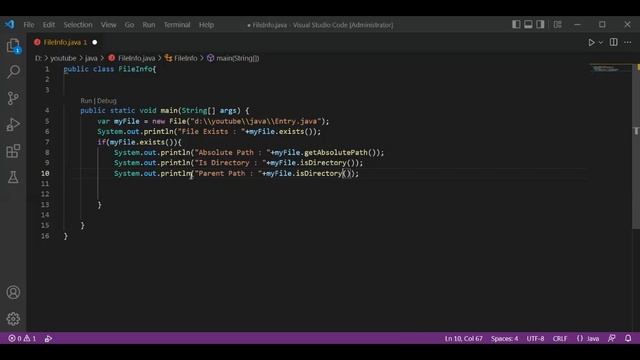This screenshot has width=640, height=360.
Task: Open the Terminal menu
Action: click(177, 25)
